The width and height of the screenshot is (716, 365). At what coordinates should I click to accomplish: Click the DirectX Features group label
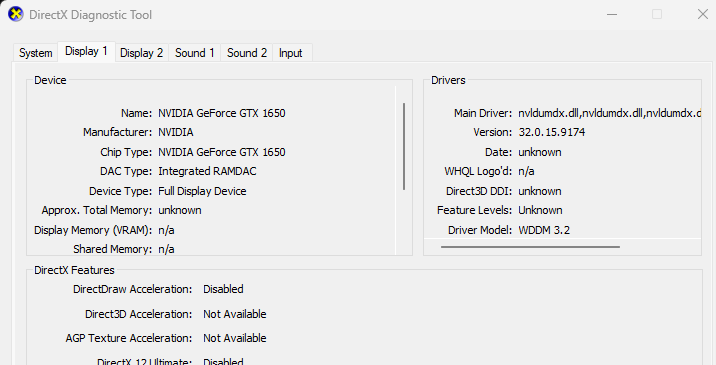point(74,270)
